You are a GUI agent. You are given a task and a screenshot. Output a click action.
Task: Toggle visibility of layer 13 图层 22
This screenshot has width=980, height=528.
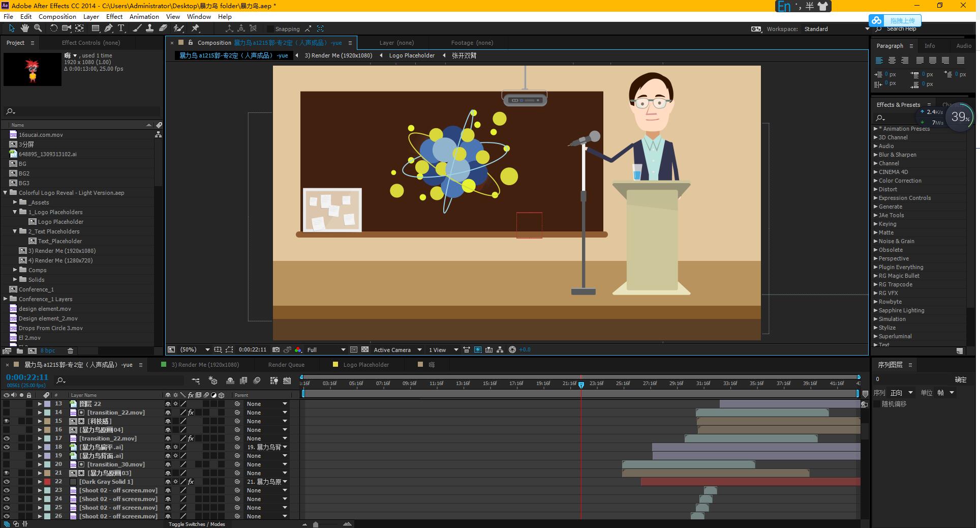[x=7, y=404]
